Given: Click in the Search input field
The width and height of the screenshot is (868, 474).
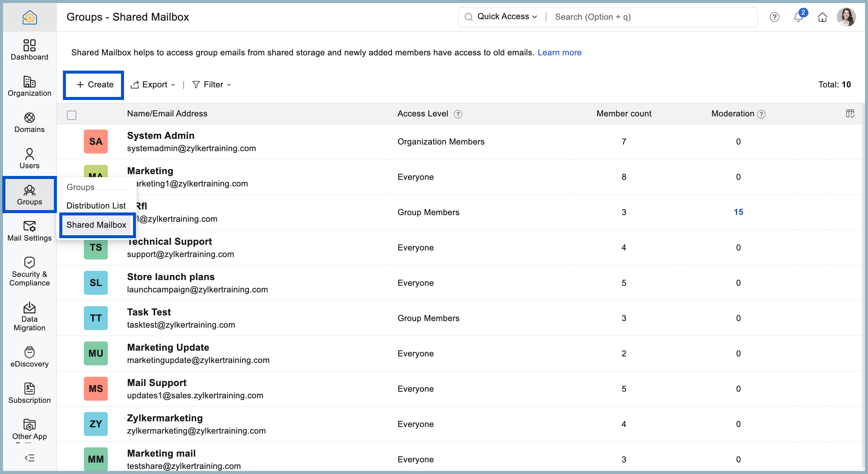Looking at the screenshot, I should pyautogui.click(x=650, y=17).
